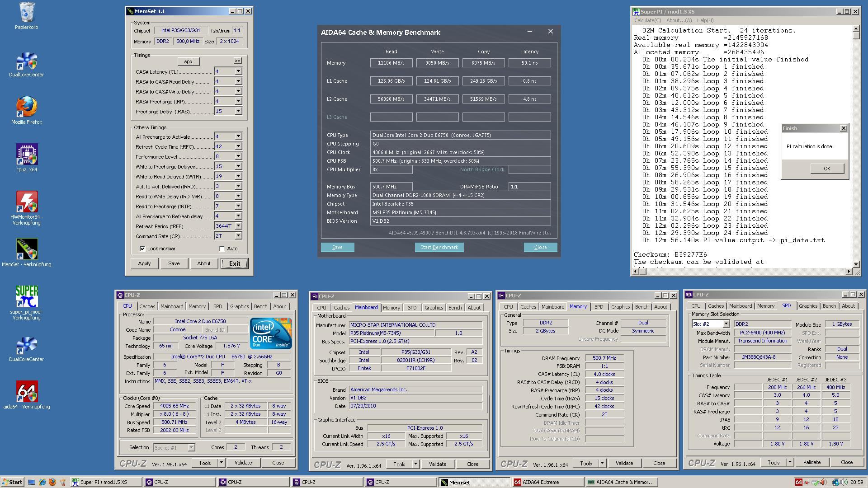Switch to Bench tab in CPU-Z Mainboard window
The height and width of the screenshot is (488, 868).
[x=455, y=308]
